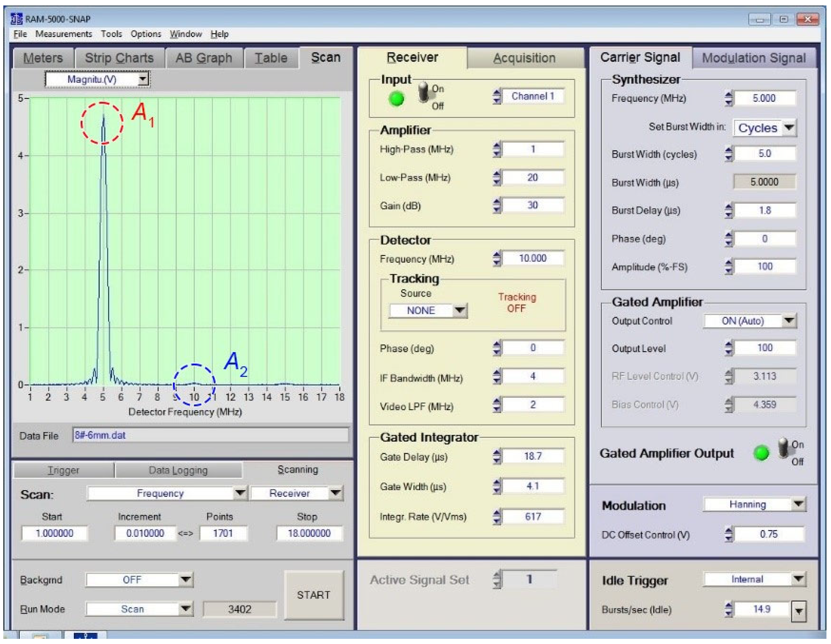The image size is (831, 644).
Task: Click the Burst Delay stepper arrows
Action: coord(728,211)
